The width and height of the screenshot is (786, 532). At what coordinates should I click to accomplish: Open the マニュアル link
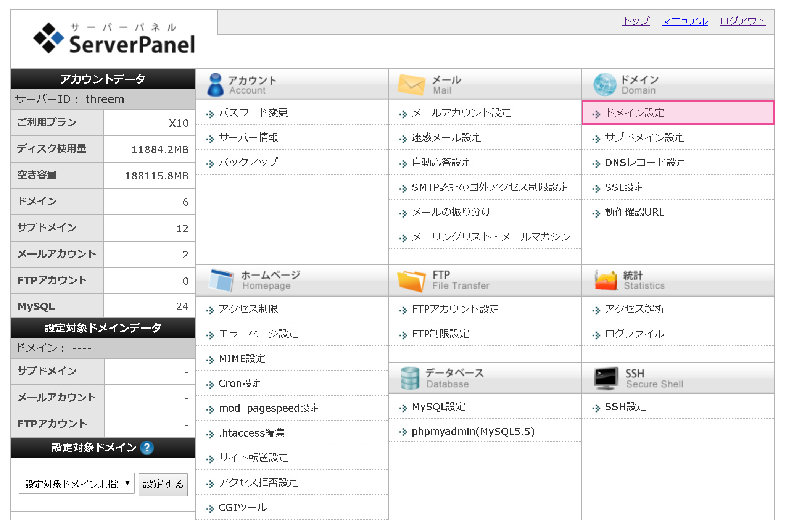coord(685,21)
